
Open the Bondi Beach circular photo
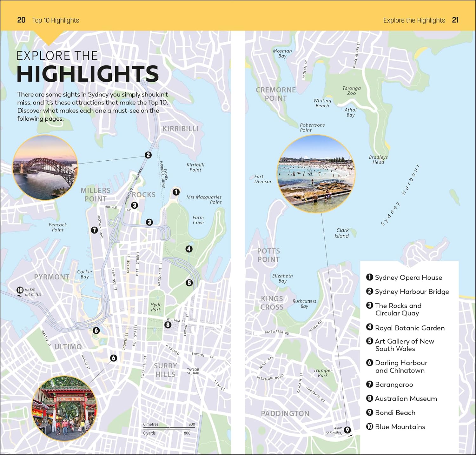coord(316,174)
